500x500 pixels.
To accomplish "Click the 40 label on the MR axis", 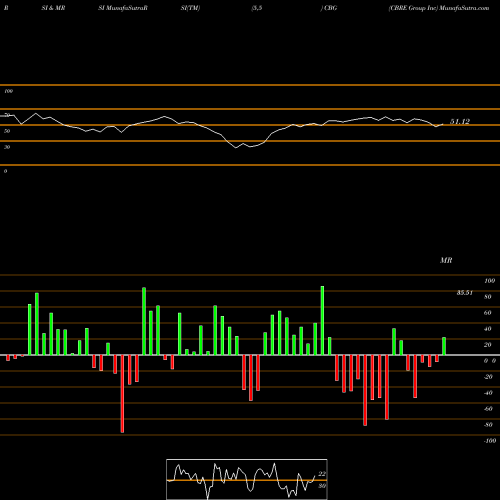I will tap(488, 329).
